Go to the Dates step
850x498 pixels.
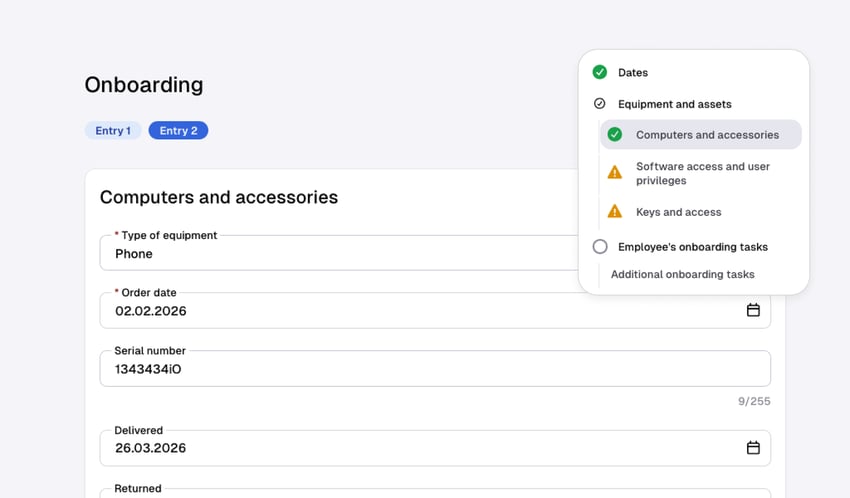[x=633, y=73]
